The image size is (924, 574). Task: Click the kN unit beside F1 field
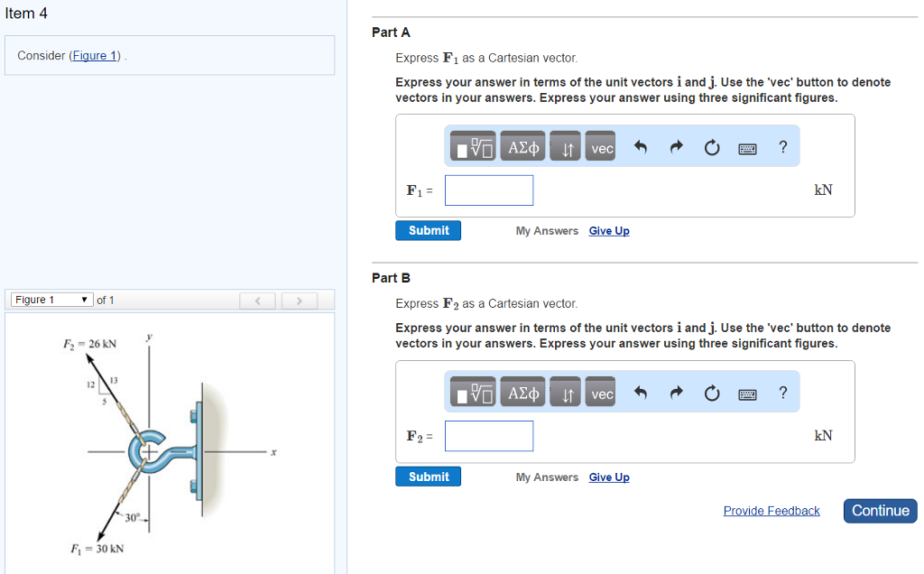click(823, 190)
